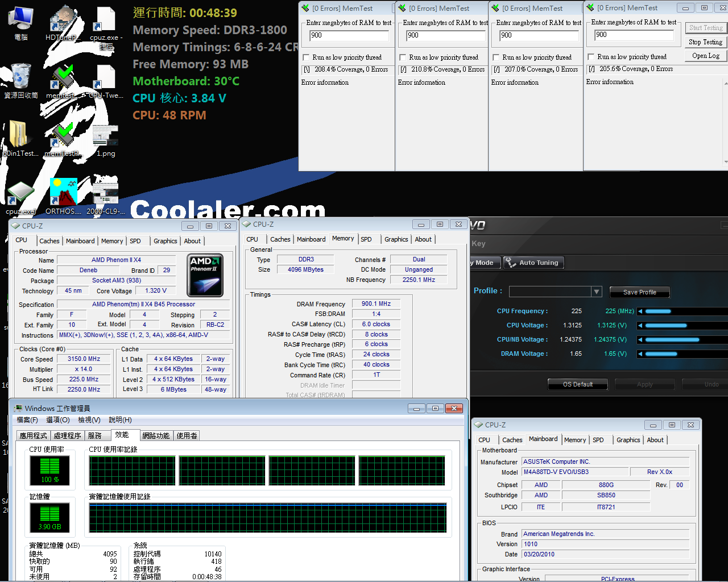Open the Profile dropdown in TurboV EVO
The image size is (728, 582).
596,292
